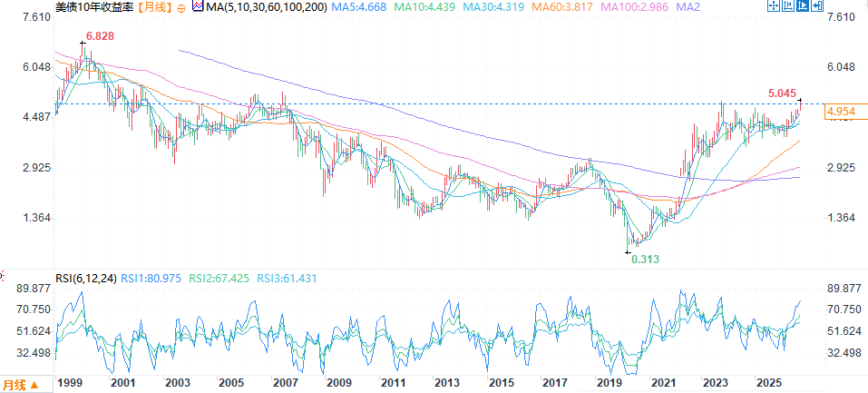Click the MA10:4.439 legend value
This screenshot has height=393, width=868.
tap(425, 7)
